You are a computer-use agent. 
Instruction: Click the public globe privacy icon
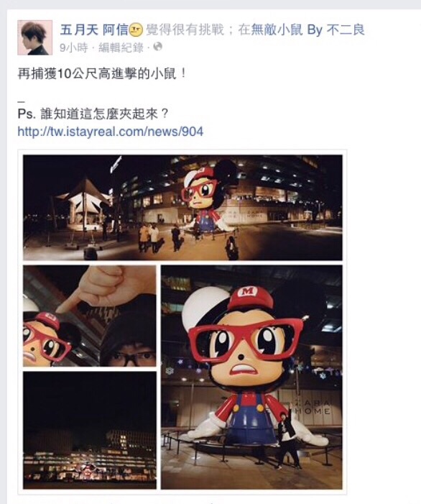pyautogui.click(x=157, y=47)
